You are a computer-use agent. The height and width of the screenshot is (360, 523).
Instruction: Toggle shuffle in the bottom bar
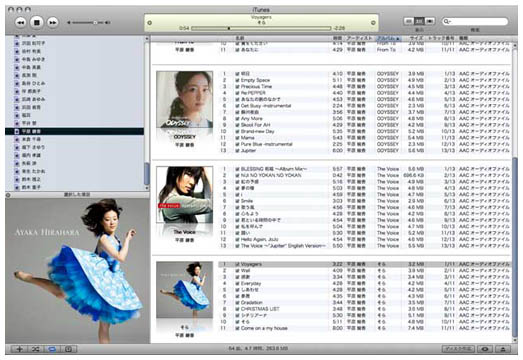[x=36, y=349]
